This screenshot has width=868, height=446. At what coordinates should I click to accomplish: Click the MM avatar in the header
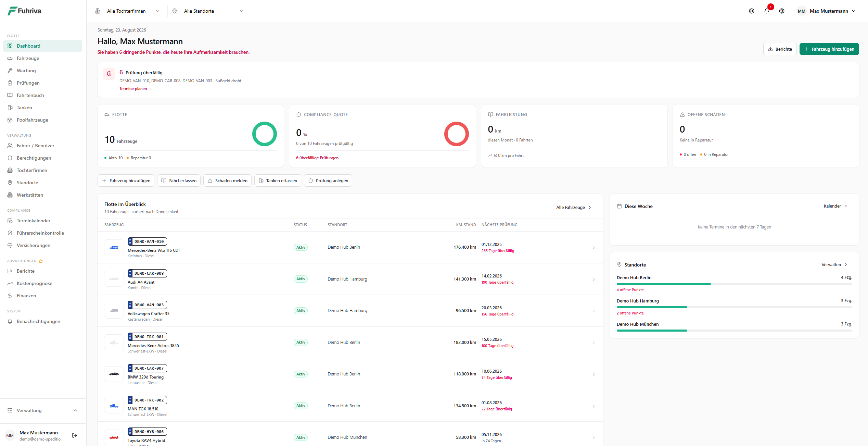coord(801,11)
